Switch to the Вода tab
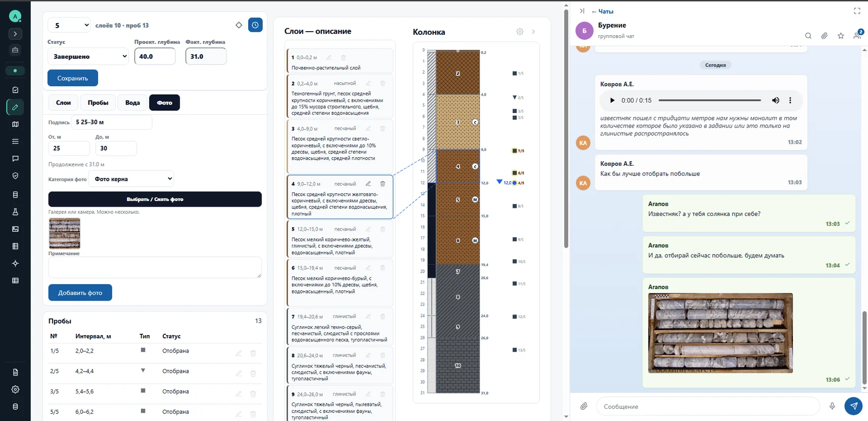 click(x=133, y=103)
